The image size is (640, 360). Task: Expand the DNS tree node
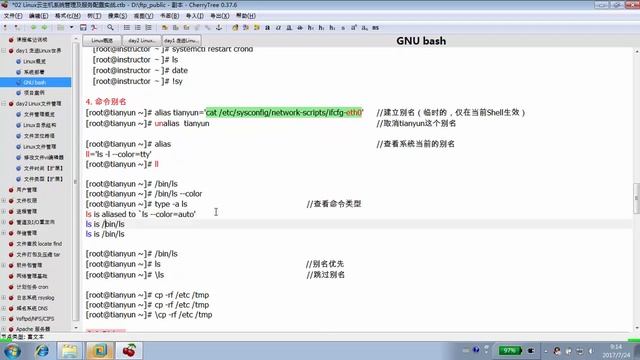coord(4,308)
